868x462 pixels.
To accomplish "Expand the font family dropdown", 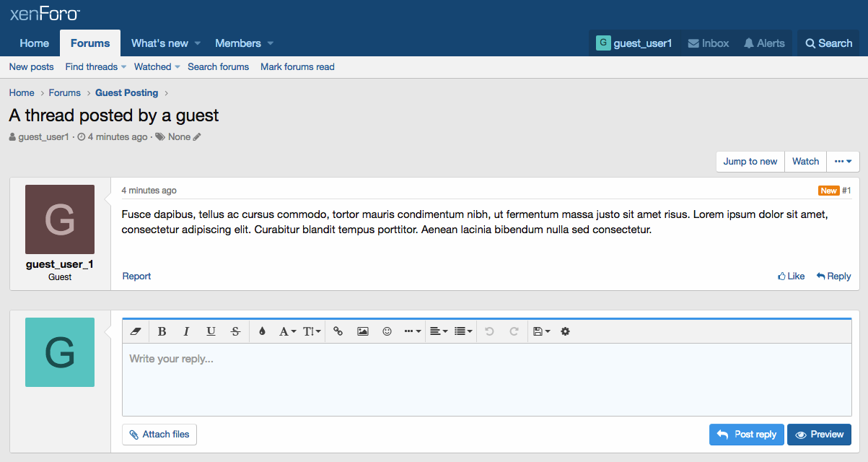I will (x=287, y=331).
